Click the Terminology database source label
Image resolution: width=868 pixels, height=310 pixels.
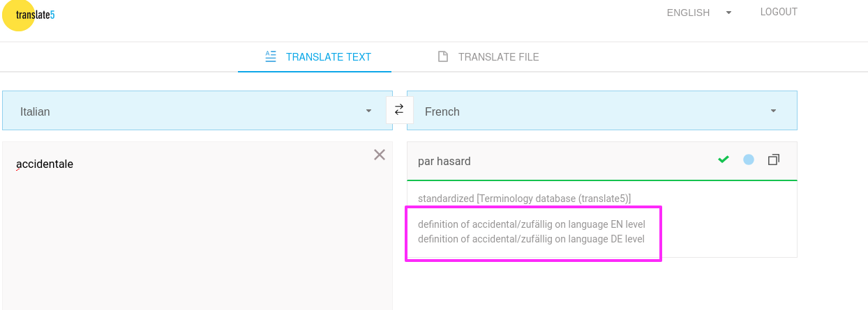(x=524, y=199)
